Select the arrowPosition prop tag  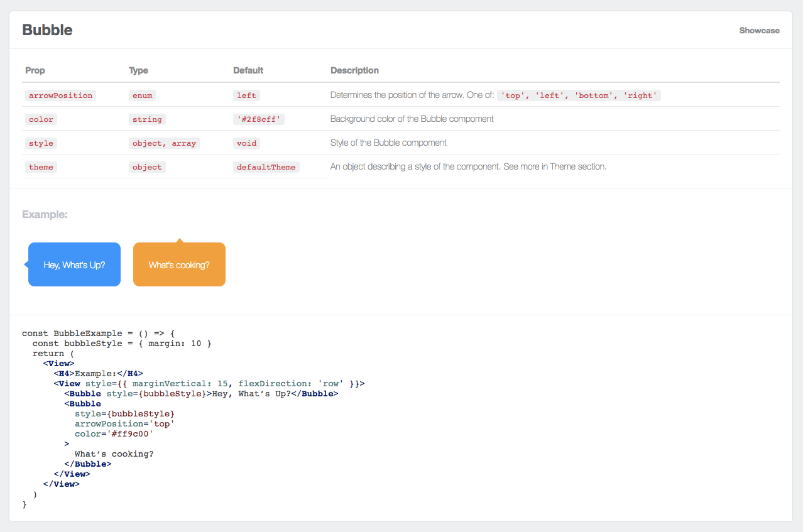point(60,95)
